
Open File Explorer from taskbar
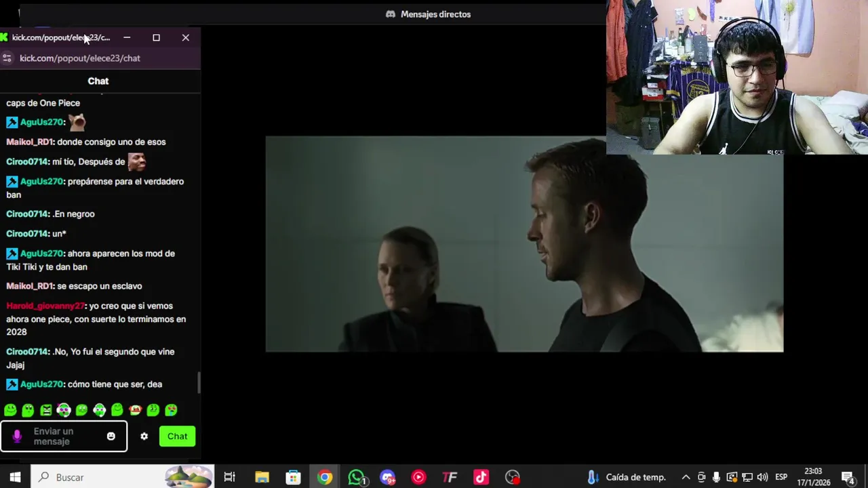click(262, 477)
